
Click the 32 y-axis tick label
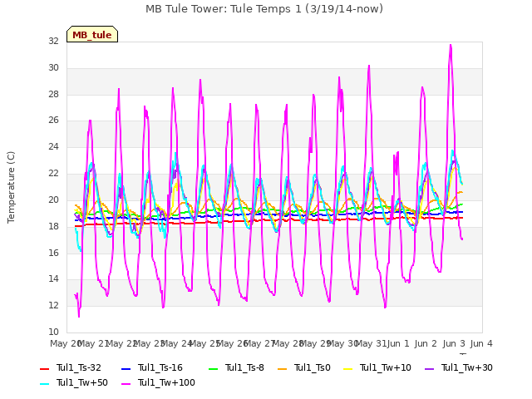[53, 41]
